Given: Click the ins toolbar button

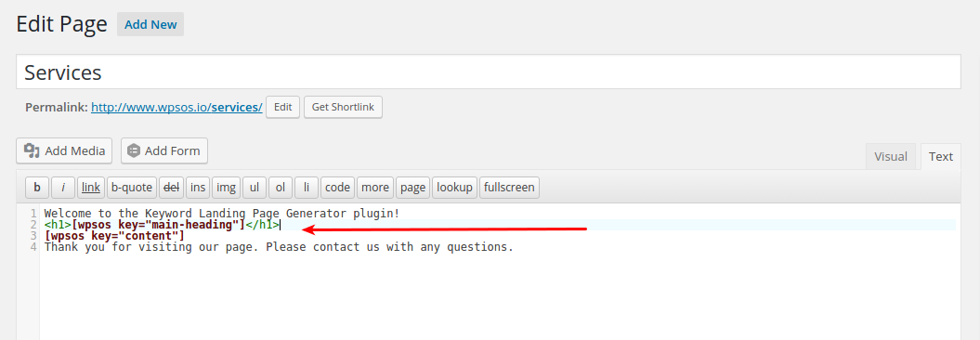Looking at the screenshot, I should 198,187.
